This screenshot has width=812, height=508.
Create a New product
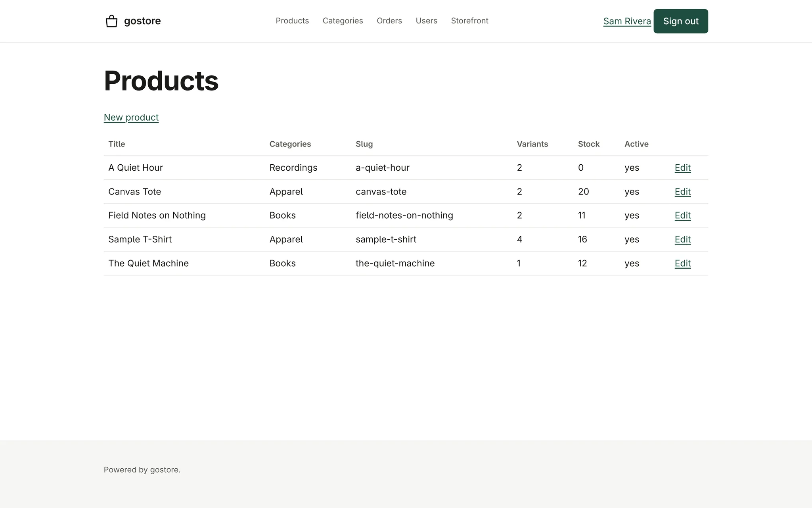[131, 117]
